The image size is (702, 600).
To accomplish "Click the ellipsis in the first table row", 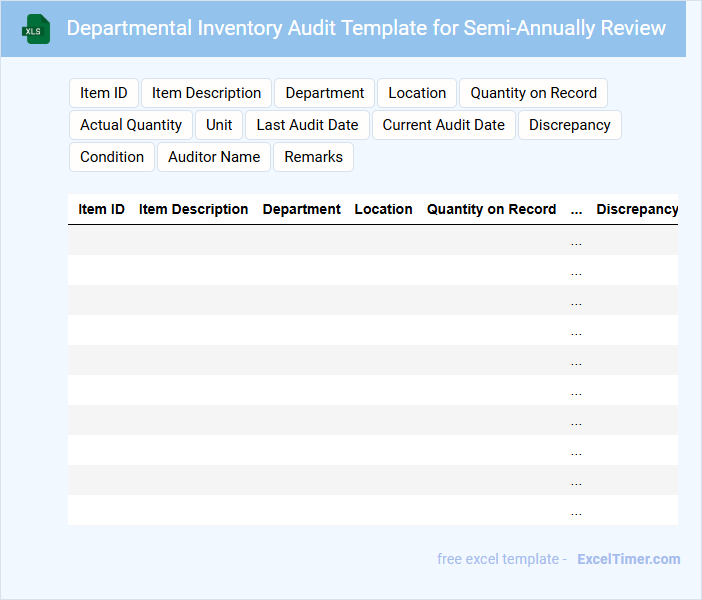I will [x=576, y=241].
